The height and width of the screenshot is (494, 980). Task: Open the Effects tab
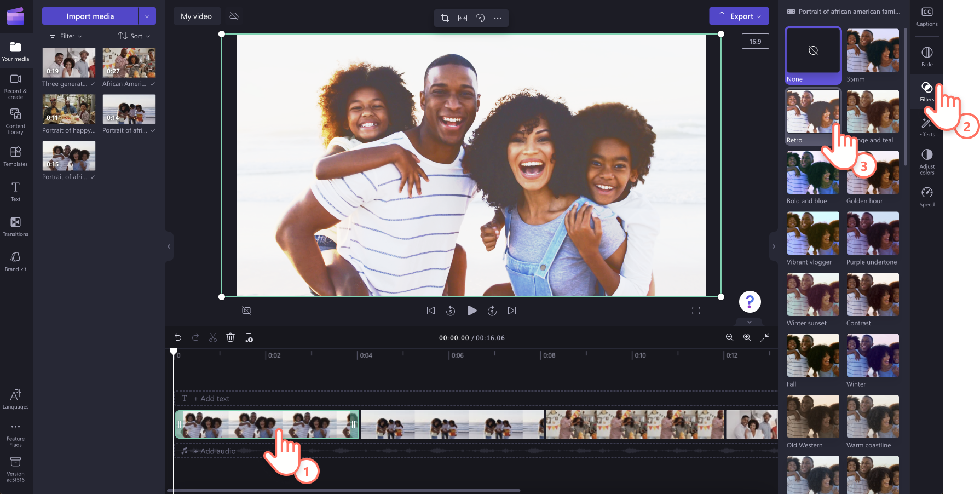927,127
